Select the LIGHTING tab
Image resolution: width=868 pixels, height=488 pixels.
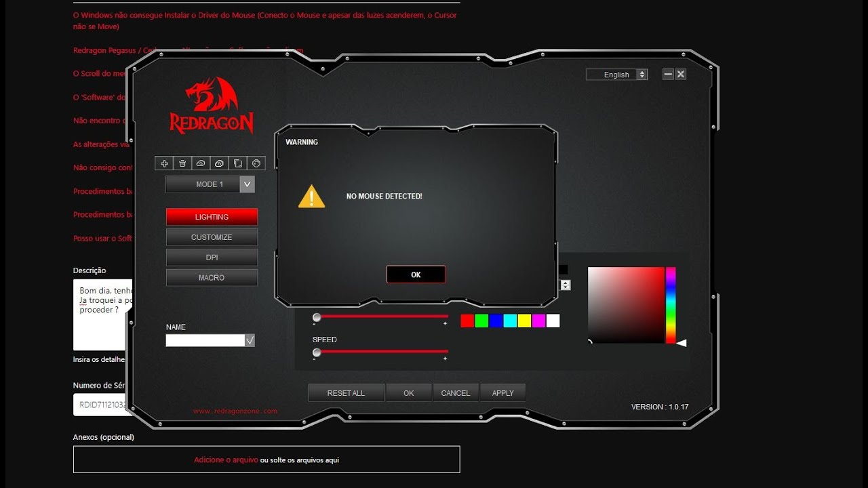pyautogui.click(x=212, y=217)
